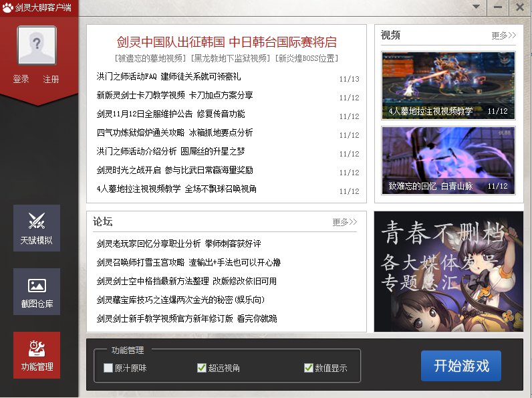The width and height of the screenshot is (532, 398).
Task: Click the user avatar placeholder
Action: 37,45
